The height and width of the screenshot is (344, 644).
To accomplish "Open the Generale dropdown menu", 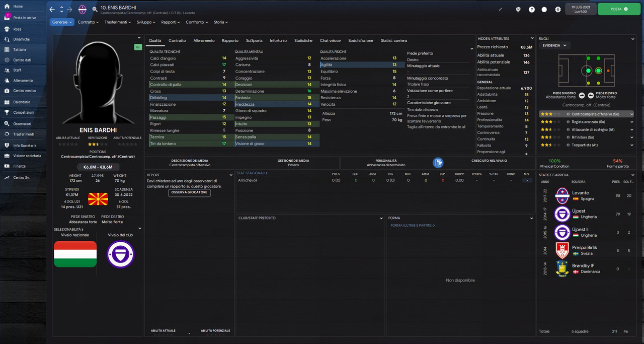I will [x=62, y=22].
